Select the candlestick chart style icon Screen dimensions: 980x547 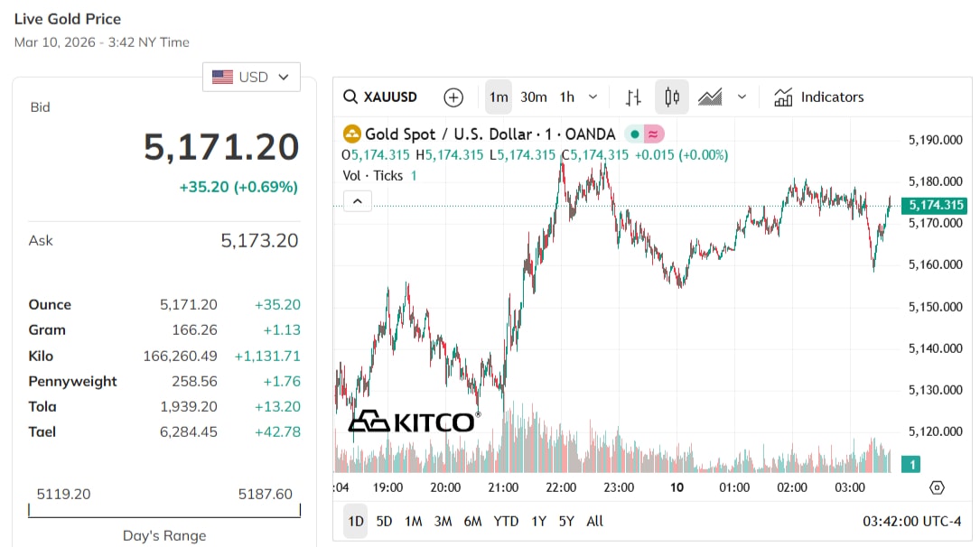click(672, 97)
